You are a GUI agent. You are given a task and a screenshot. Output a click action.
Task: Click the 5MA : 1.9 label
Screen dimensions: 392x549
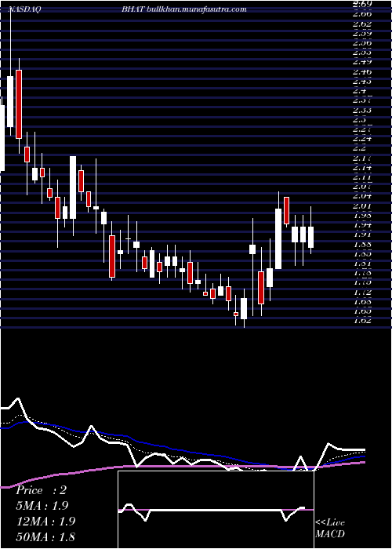42,506
